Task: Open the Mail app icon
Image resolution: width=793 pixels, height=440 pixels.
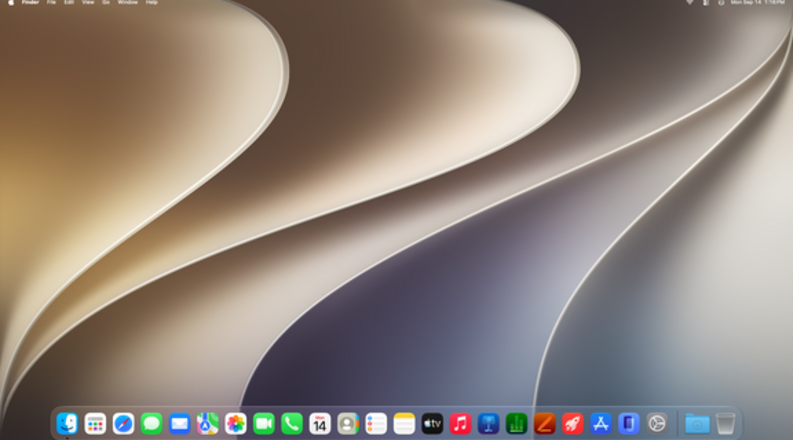Action: [x=180, y=423]
